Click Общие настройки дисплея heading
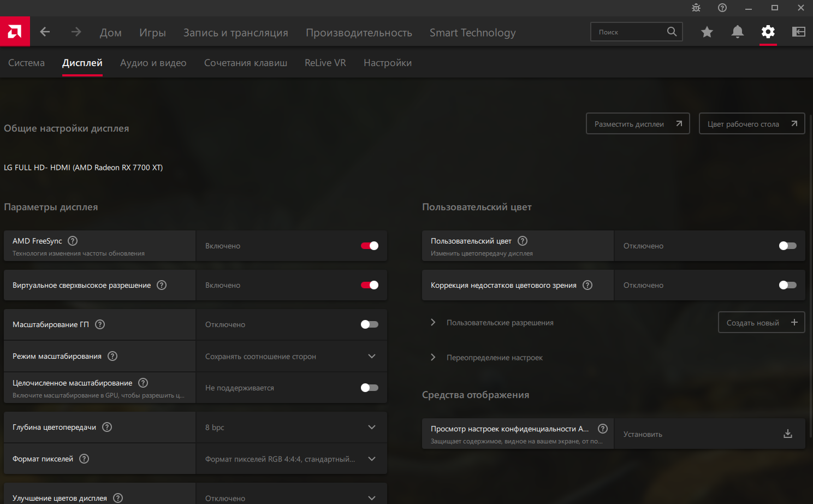Screen dimensions: 813x504 [x=67, y=128]
